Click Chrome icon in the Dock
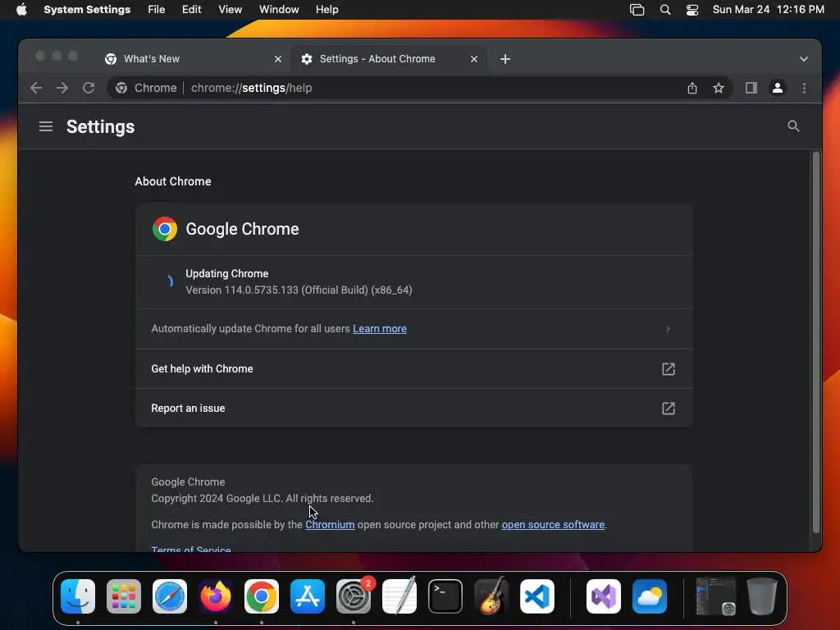The width and height of the screenshot is (840, 630). [262, 596]
